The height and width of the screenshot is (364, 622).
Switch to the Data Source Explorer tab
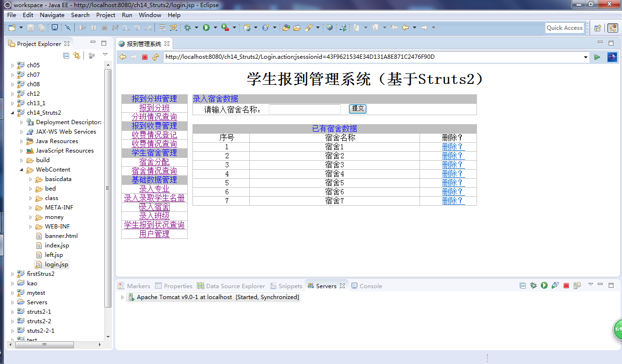pos(231,286)
